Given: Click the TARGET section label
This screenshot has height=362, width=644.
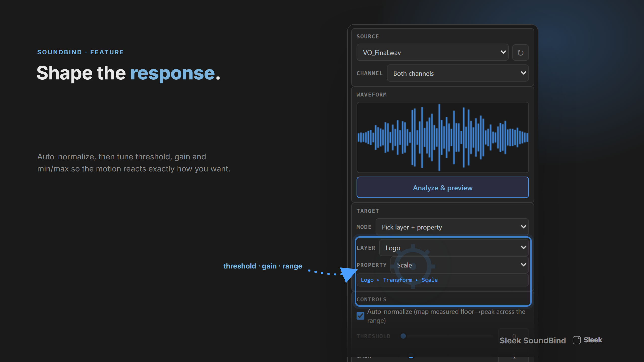Looking at the screenshot, I should click(368, 211).
